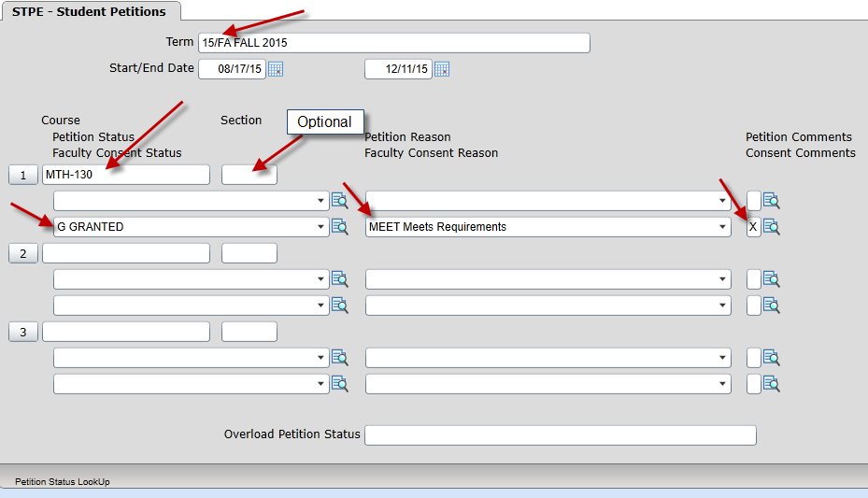Expand Faculty Consent Status dropdown for course 3
Viewport: 868px width, 498px height.
[x=320, y=384]
